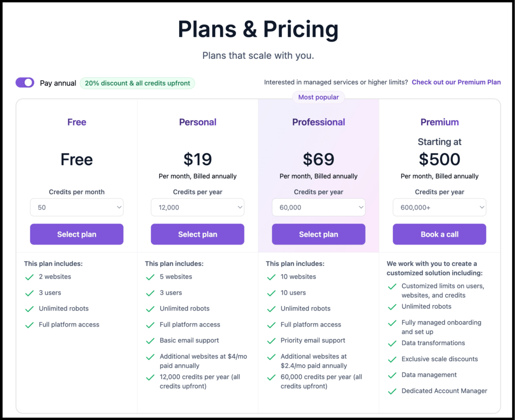Expand the Premium '600,000+' credits dropdown

[439, 207]
